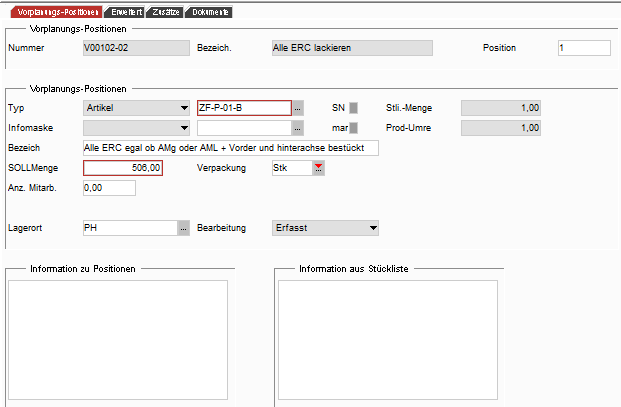Click the Nummer field V00102-02
This screenshot has width=621, height=407.
[x=136, y=48]
